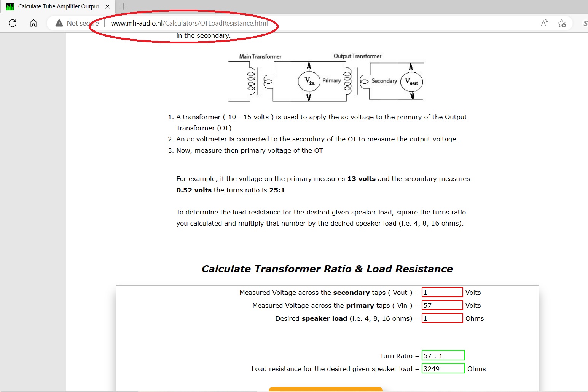The image size is (588, 392).
Task: Click the Vin voltmeter symbol in diagram
Action: click(309, 81)
